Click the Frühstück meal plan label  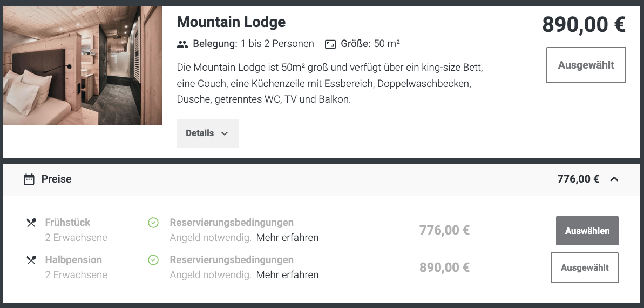coord(68,223)
